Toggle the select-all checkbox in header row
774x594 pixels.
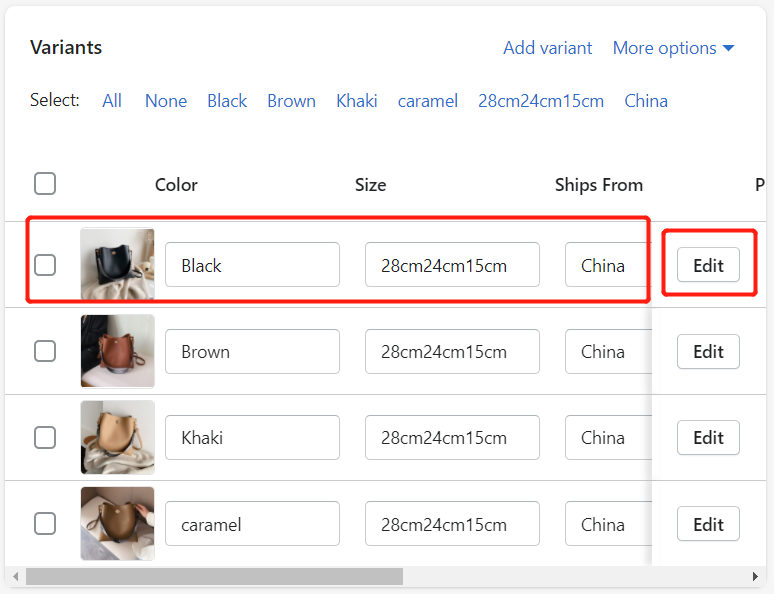point(45,184)
